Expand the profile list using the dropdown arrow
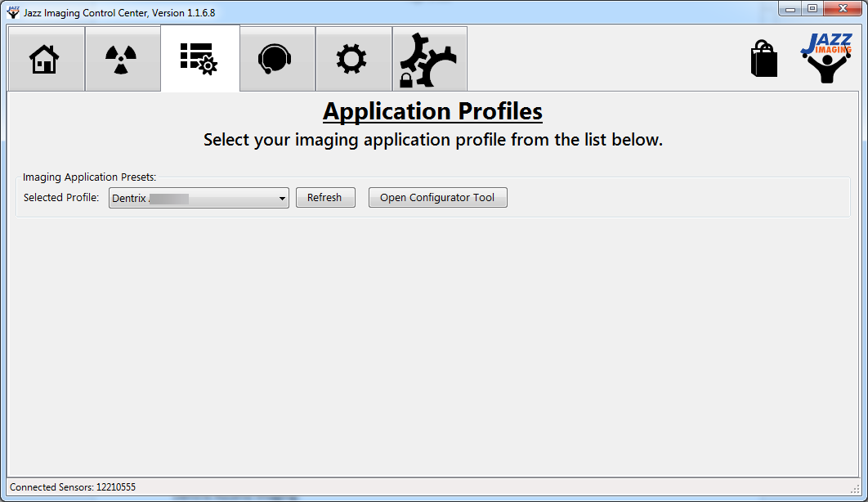Screen dimensions: 868x502 point(282,198)
